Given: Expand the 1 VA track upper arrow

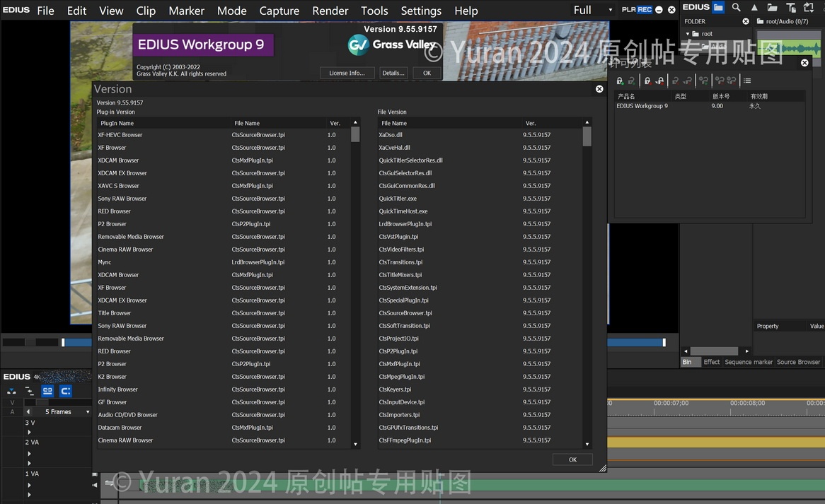Looking at the screenshot, I should pos(29,484).
